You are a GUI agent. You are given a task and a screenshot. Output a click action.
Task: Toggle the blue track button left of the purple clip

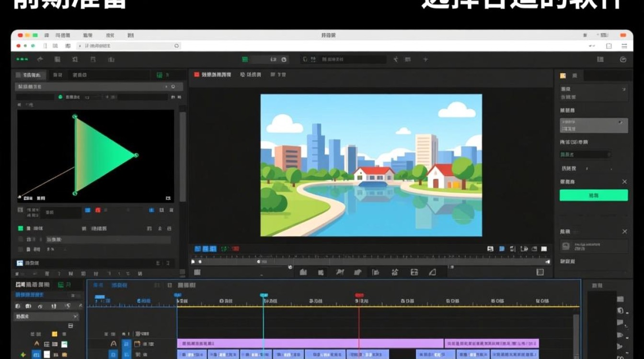click(x=126, y=344)
